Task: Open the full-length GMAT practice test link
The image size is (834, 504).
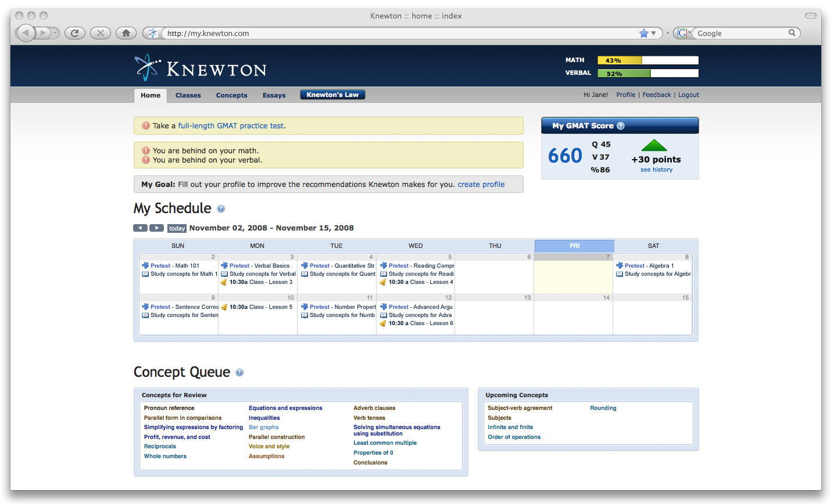Action: [x=231, y=125]
